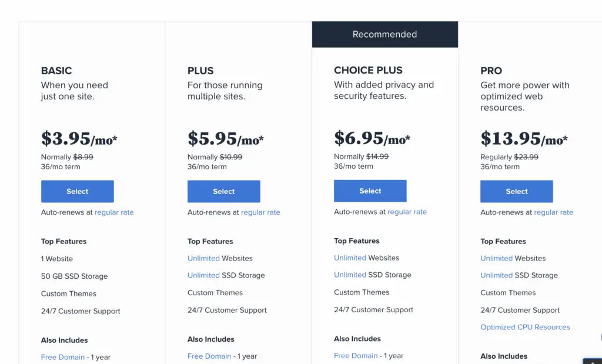Click the Recommended banner above Choice Plus
The image size is (602, 364).
tap(384, 34)
